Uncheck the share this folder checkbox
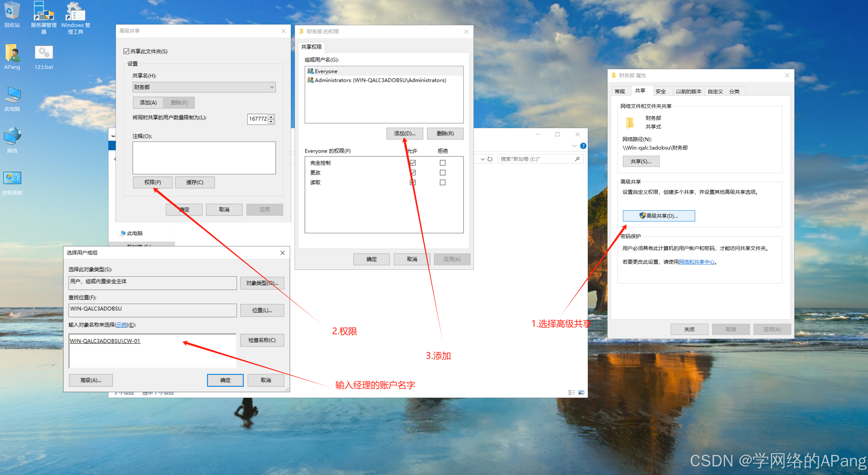Viewport: 868px width, 475px height. click(126, 51)
